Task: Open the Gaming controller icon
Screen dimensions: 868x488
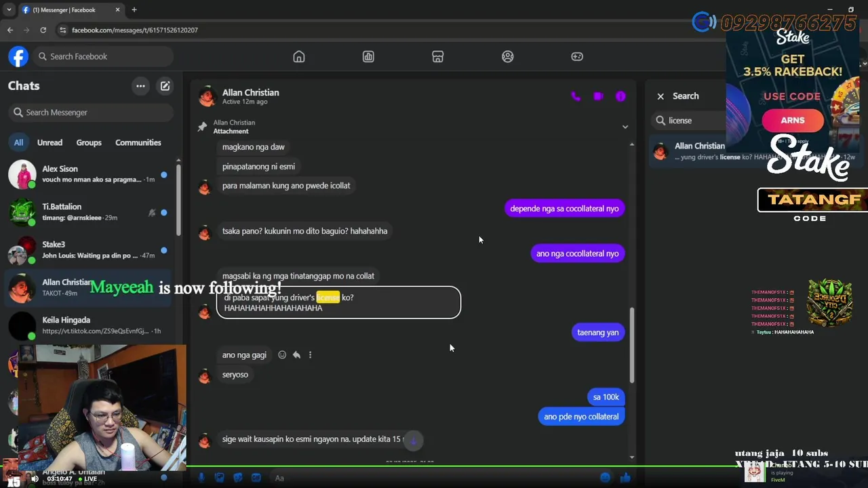Action: (x=577, y=56)
